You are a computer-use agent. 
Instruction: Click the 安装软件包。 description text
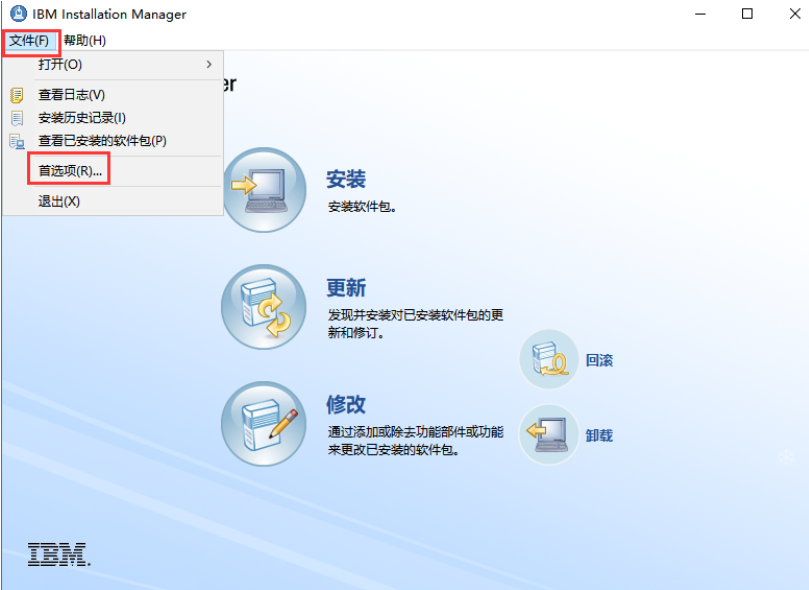tap(362, 207)
